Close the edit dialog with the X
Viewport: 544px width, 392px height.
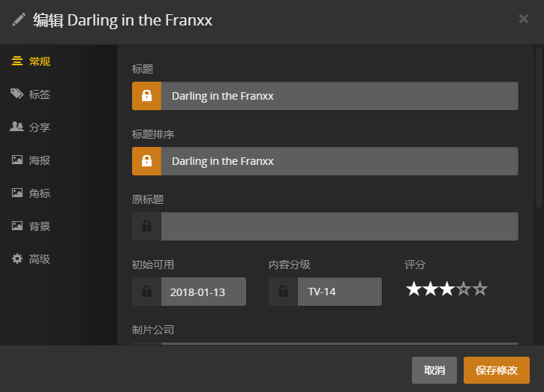point(524,19)
